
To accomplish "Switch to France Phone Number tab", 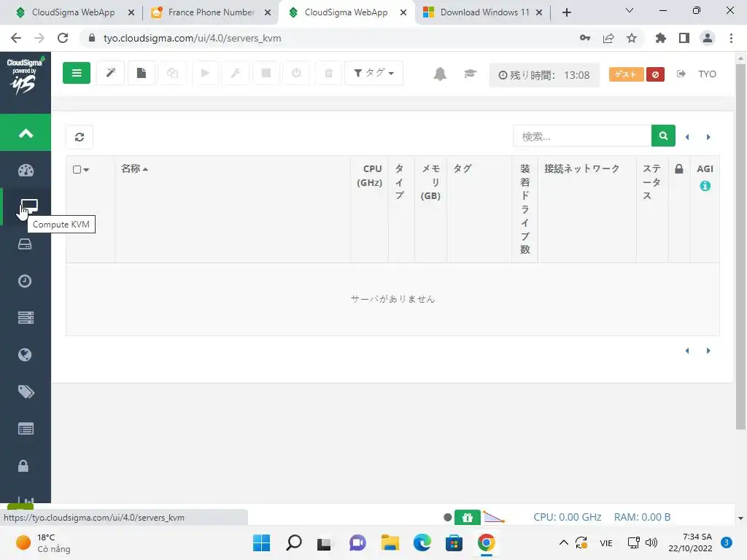I will (211, 12).
